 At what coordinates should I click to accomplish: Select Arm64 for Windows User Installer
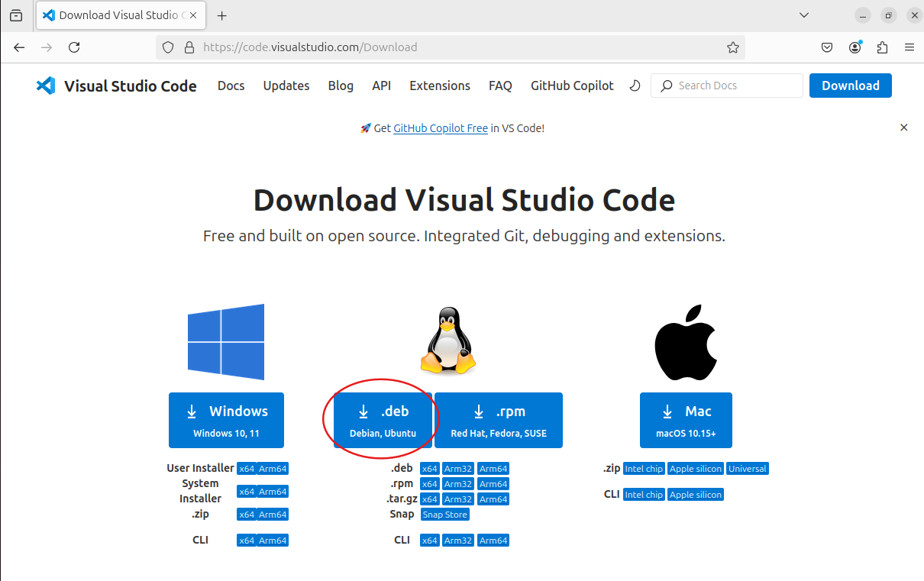pos(273,469)
